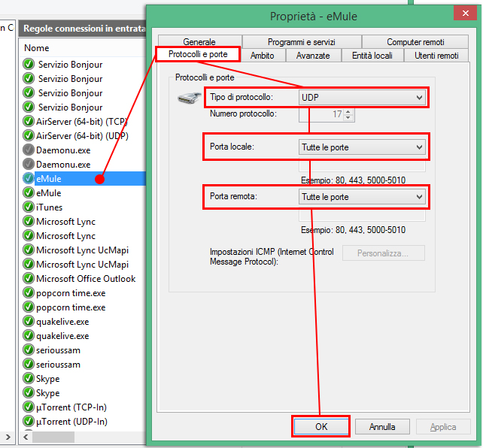This screenshot has width=483, height=448.
Task: Open the Tipo di protocollo dropdown showing UDP
Action: coord(363,98)
